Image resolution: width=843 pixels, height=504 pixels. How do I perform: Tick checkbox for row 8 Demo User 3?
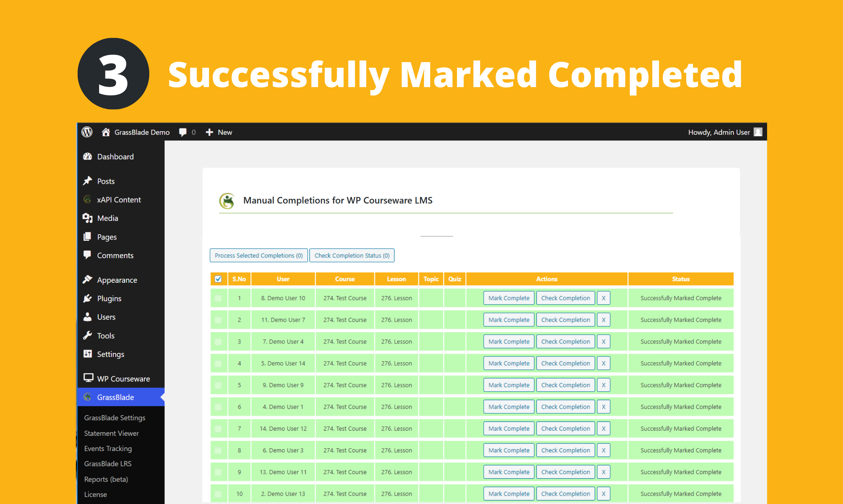pyautogui.click(x=218, y=451)
